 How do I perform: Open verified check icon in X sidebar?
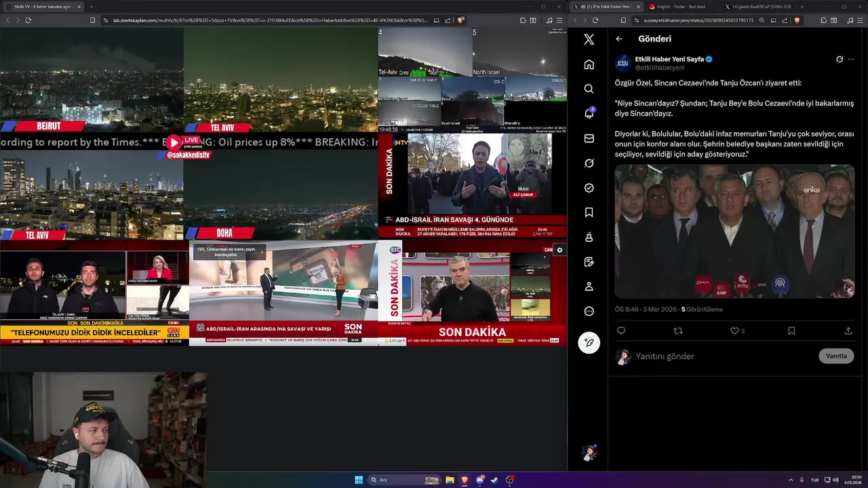[589, 188]
